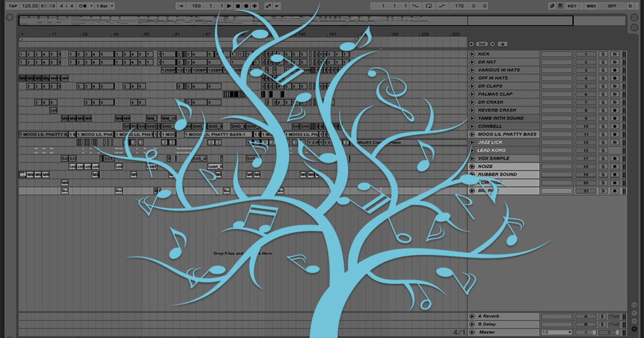Stop playback with the Stop button
The image size is (644, 338).
point(237,5)
